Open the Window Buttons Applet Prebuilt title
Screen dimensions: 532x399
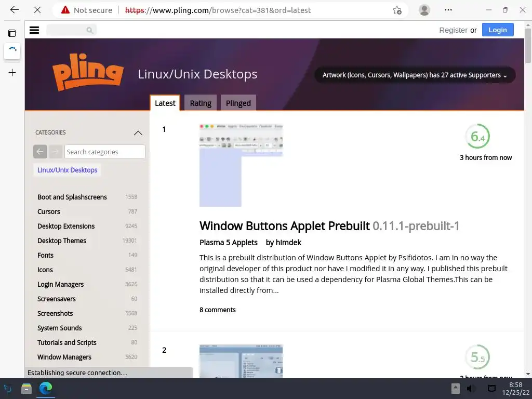[x=284, y=226]
